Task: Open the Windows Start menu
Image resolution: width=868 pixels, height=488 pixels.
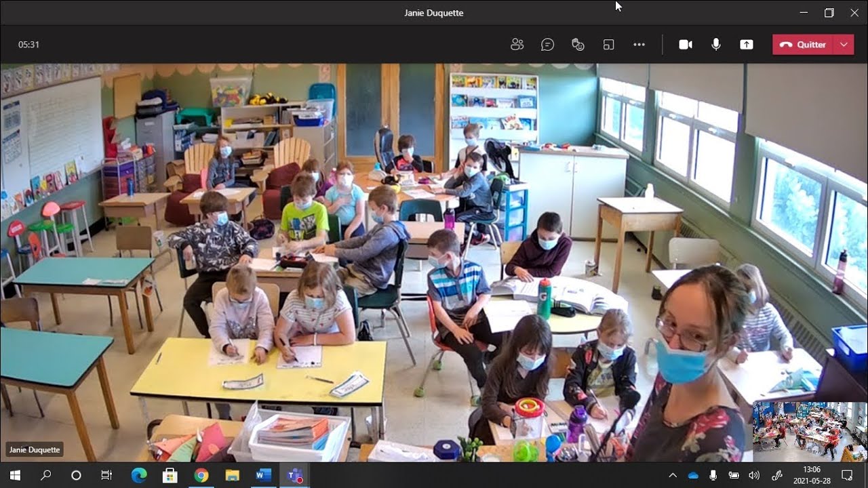Action: click(15, 475)
